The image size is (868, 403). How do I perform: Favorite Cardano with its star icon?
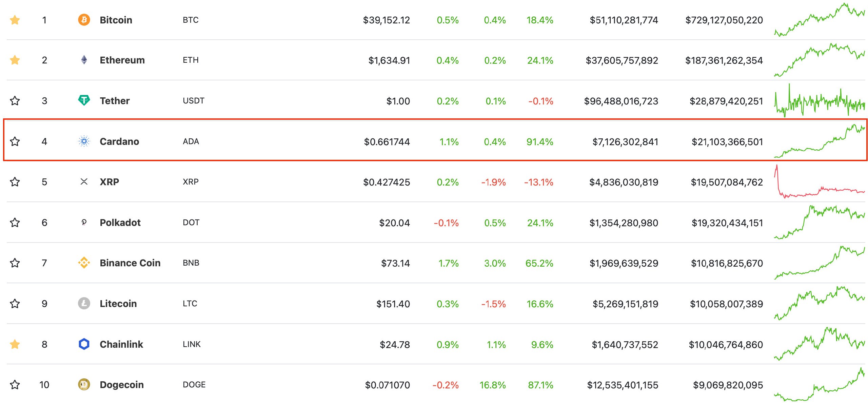coord(15,141)
